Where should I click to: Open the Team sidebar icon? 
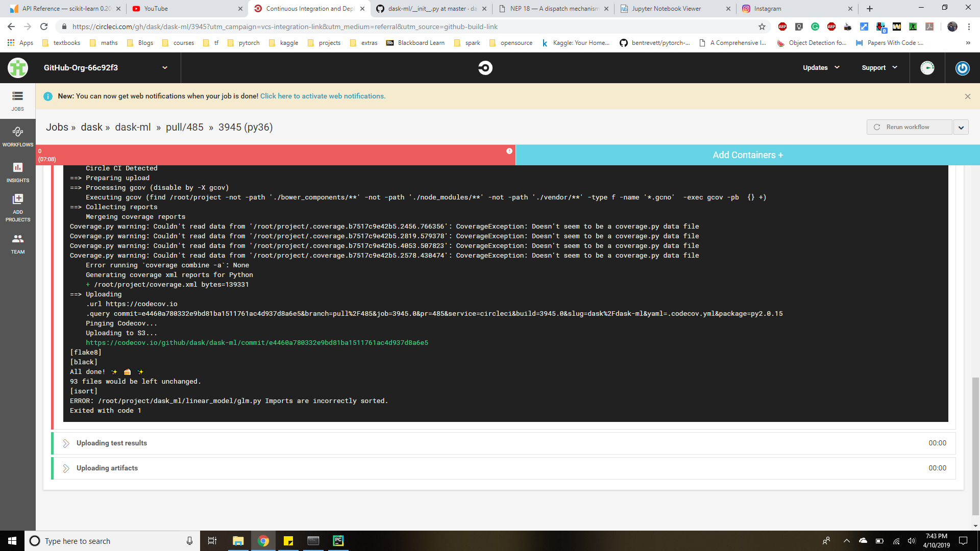pos(17,243)
